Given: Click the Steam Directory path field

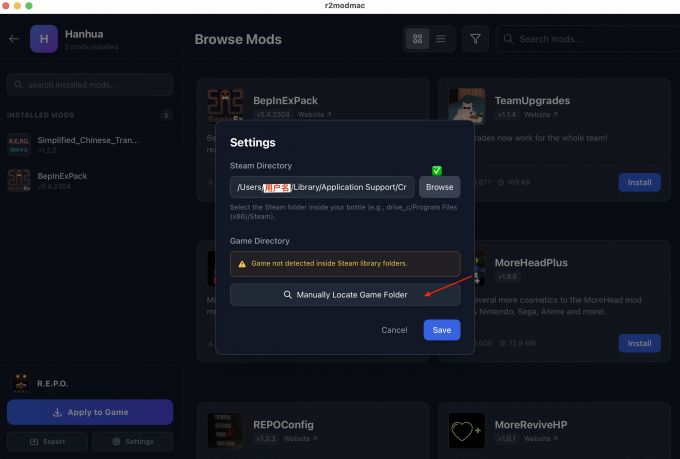Looking at the screenshot, I should click(x=322, y=187).
